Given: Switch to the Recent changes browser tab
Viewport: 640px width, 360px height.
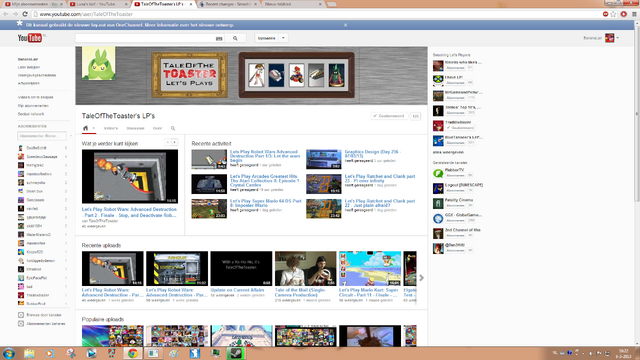Looking at the screenshot, I should 228,4.
